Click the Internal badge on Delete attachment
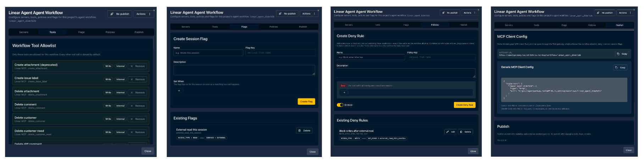Screen dimensions: 644x162 click(x=121, y=92)
